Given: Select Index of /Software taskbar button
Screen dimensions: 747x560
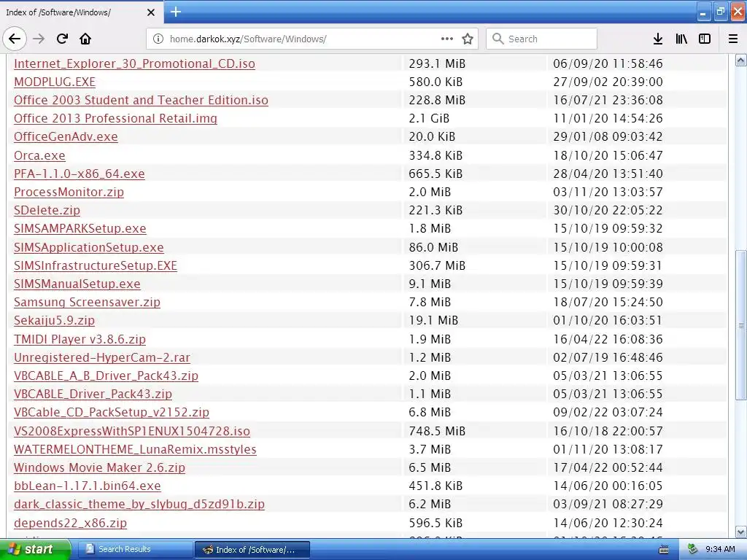Looking at the screenshot, I should point(252,550).
